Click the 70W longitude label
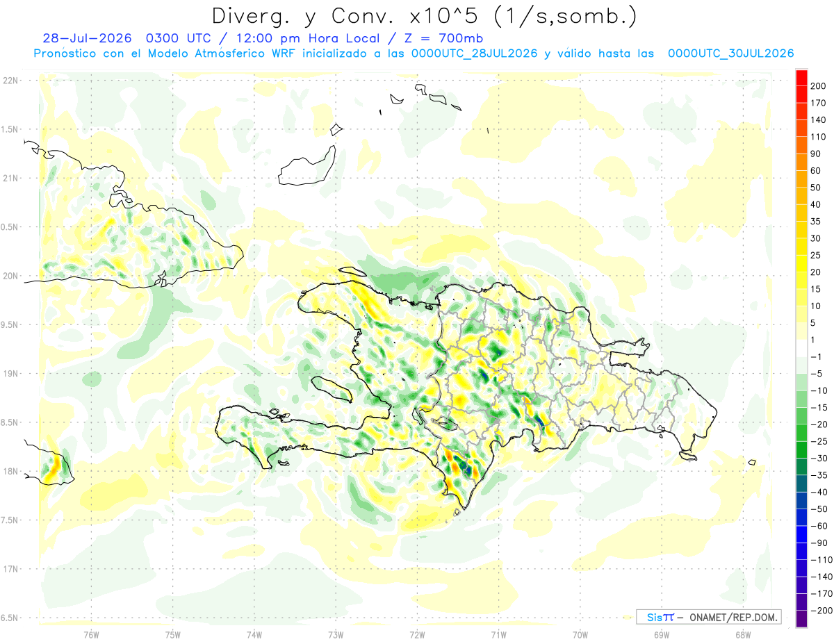The image size is (834, 644). pos(580,635)
